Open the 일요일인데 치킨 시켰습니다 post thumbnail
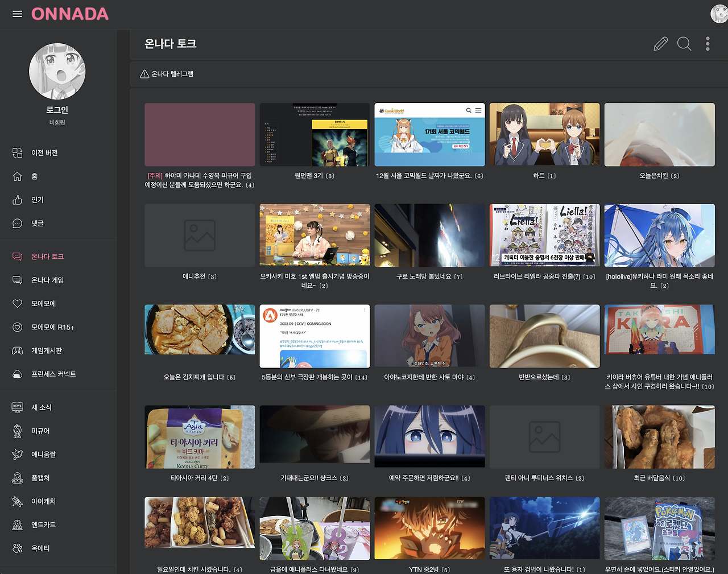 coord(200,522)
